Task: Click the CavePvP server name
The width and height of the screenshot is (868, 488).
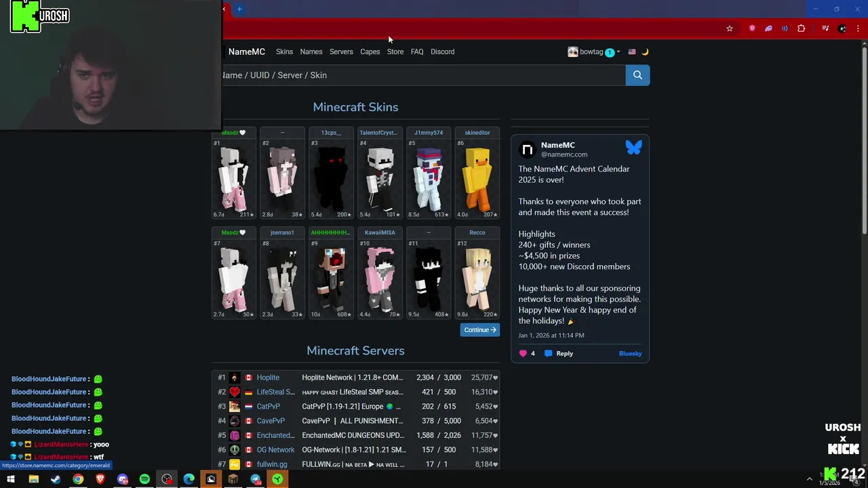Action: (271, 421)
